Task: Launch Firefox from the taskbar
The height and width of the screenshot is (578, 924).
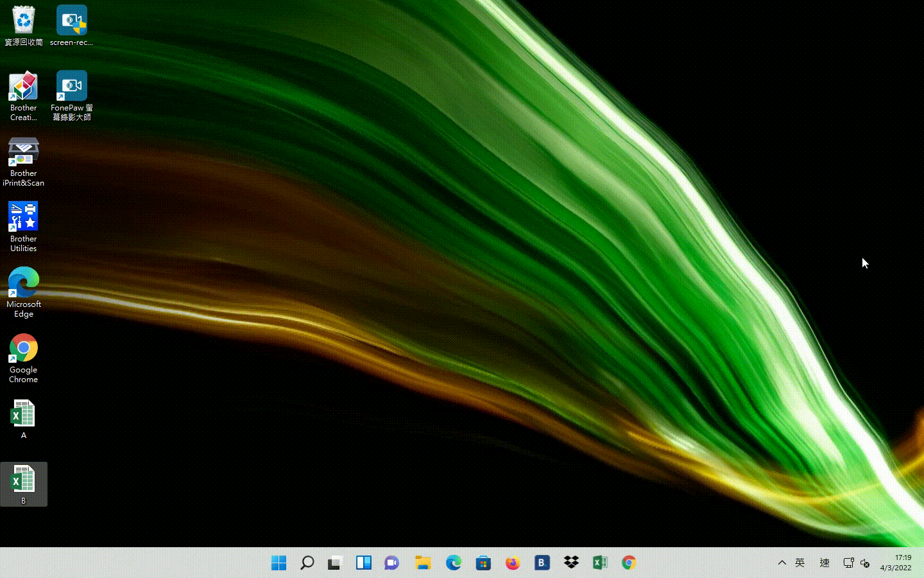Action: 512,563
